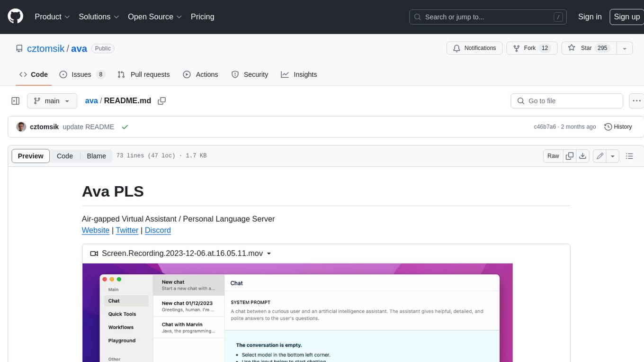The height and width of the screenshot is (362, 644).
Task: Open the Pricing page
Action: [202, 17]
